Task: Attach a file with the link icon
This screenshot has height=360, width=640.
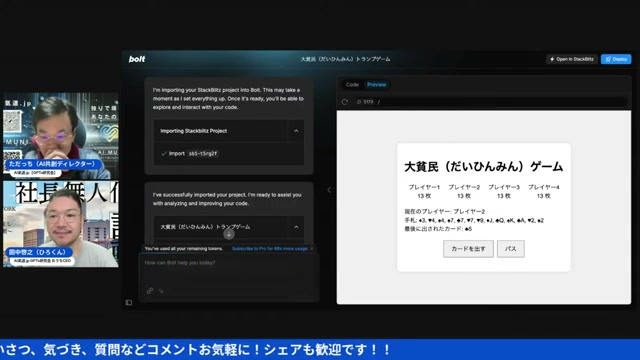Action: (150, 291)
